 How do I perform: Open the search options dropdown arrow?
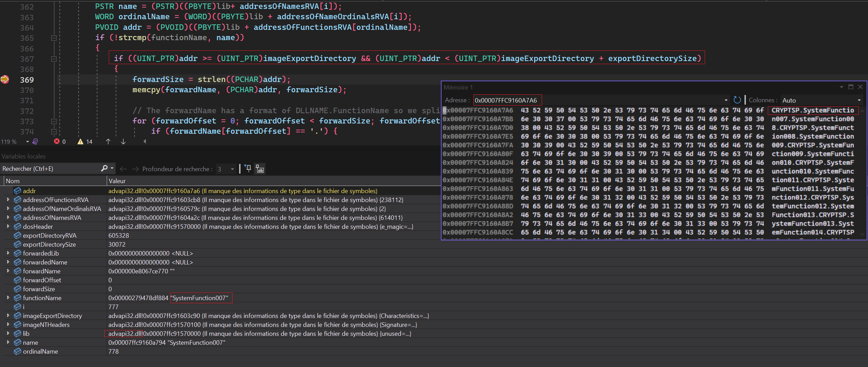(112, 168)
